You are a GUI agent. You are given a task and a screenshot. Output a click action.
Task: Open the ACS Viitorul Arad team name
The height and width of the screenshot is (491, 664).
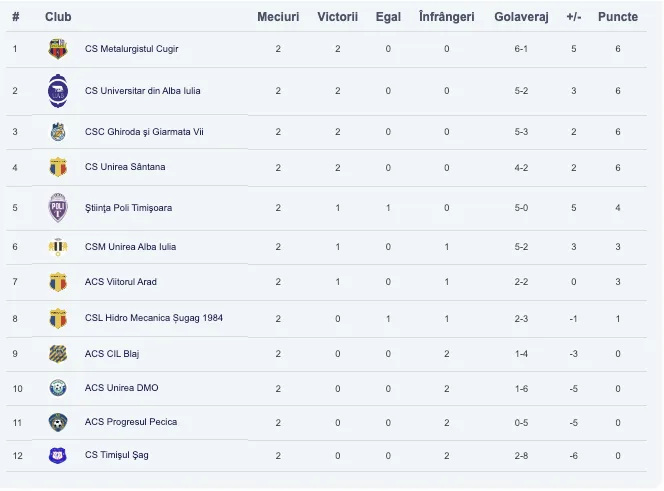click(121, 282)
